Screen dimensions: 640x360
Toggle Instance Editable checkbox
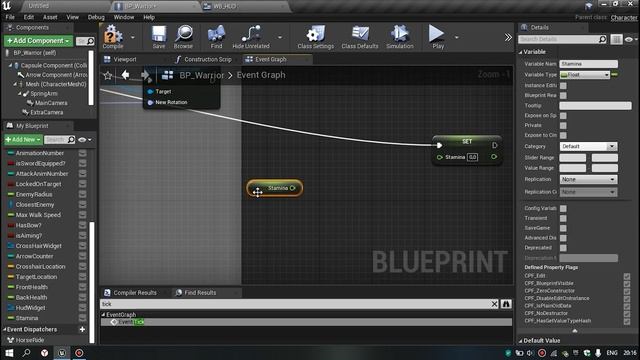click(563, 86)
